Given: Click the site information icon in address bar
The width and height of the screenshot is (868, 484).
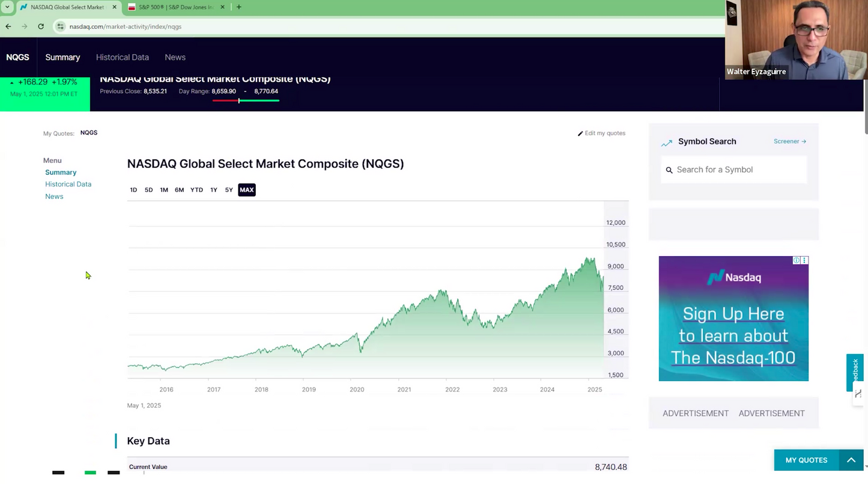Looking at the screenshot, I should coord(60,26).
